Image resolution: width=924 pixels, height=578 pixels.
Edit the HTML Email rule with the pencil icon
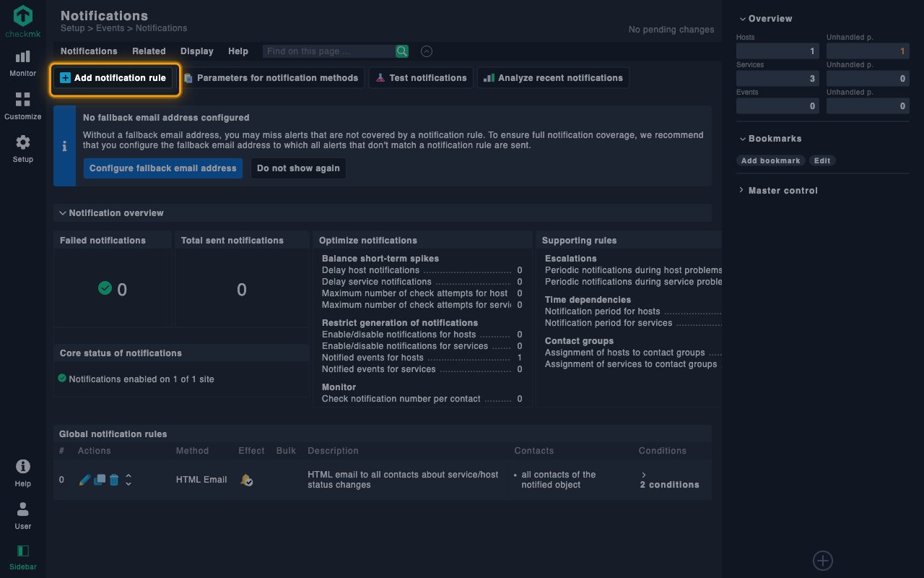point(84,480)
